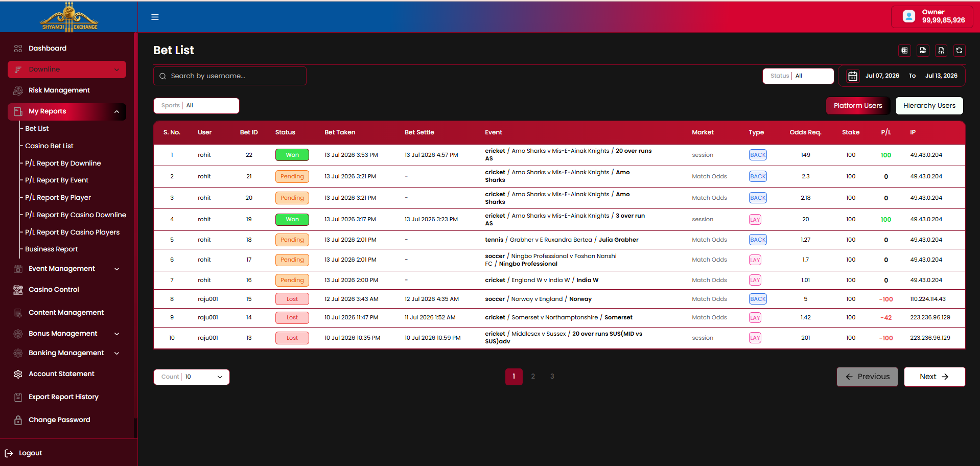
Task: Switch to Hierarchy Users view
Action: pos(929,106)
